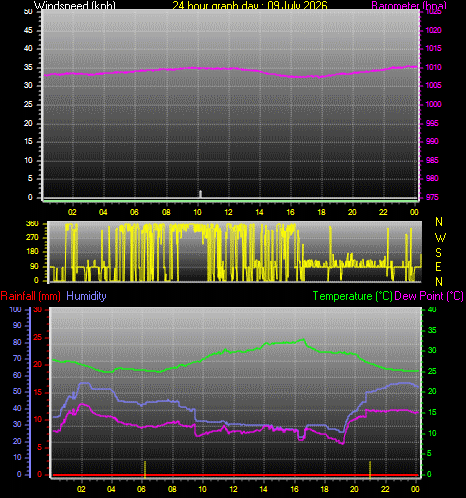466x498 pixels.
Task: Click the 180 label on wind direction axis
Action: pyautogui.click(x=32, y=252)
